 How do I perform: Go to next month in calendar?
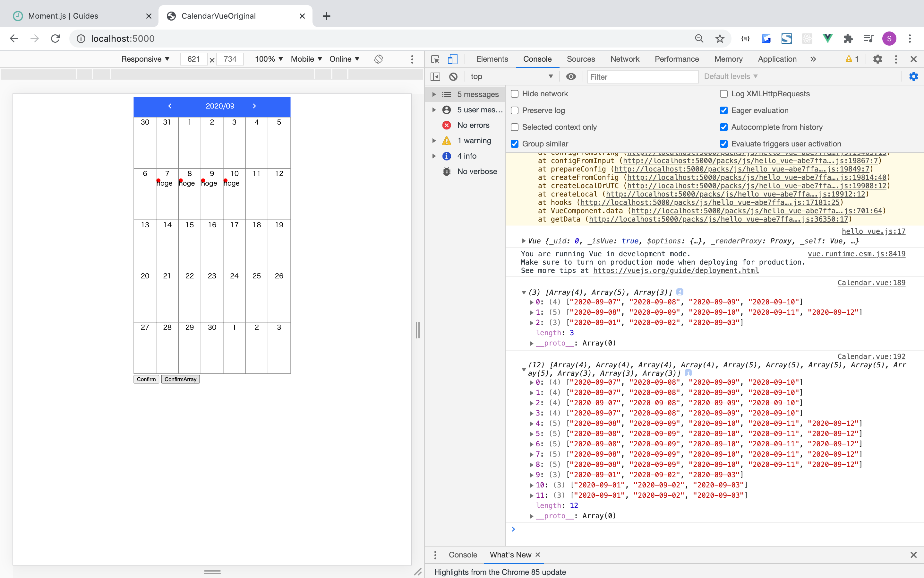pos(254,106)
